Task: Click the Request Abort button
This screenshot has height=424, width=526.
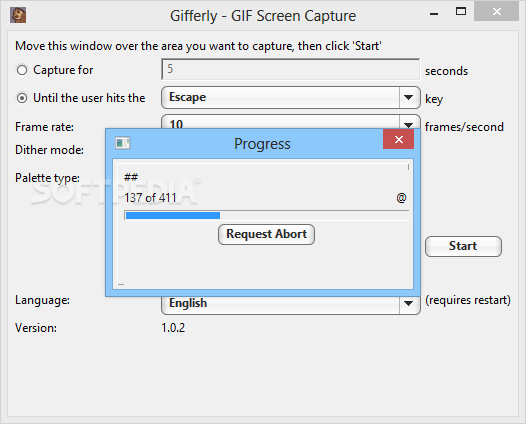Action: point(266,234)
